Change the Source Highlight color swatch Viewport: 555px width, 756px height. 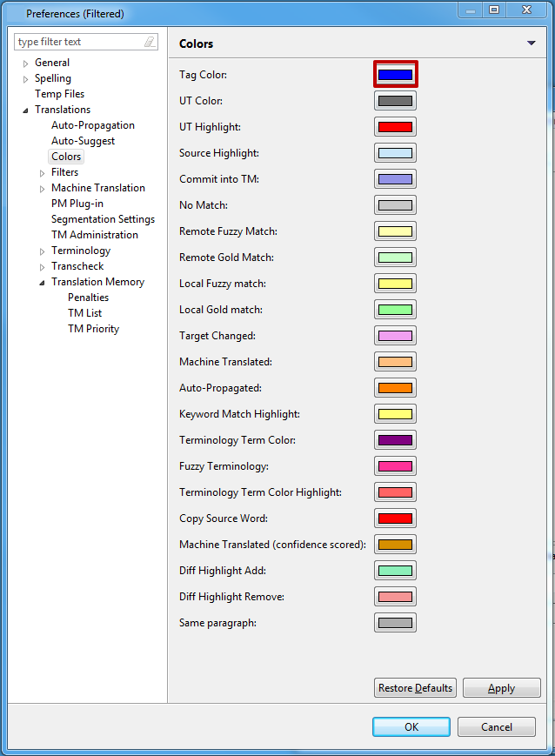tap(395, 153)
